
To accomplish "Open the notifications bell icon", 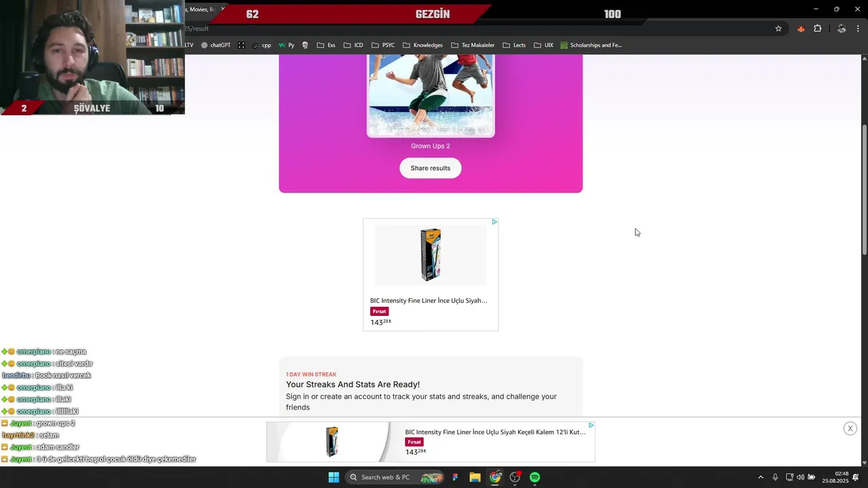I will pyautogui.click(x=856, y=477).
